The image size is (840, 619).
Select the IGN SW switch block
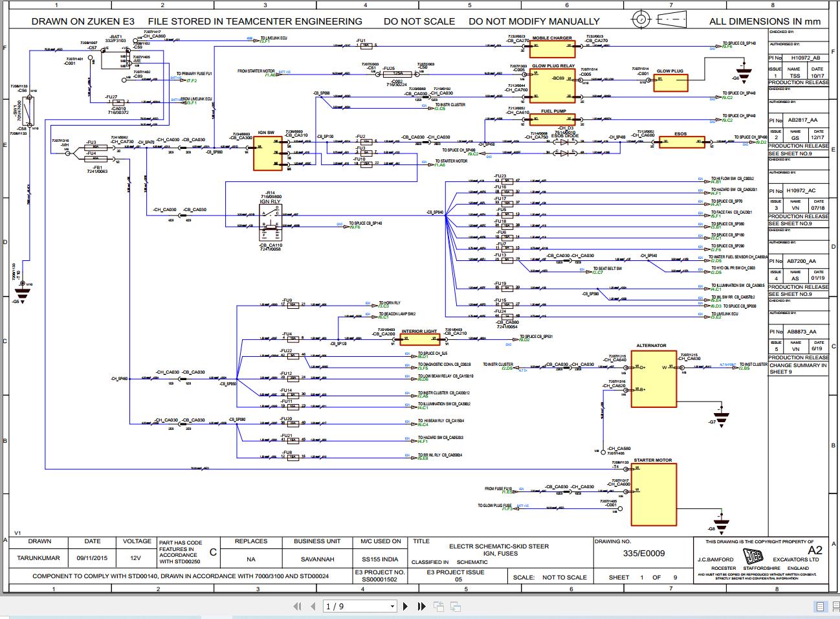coord(267,152)
